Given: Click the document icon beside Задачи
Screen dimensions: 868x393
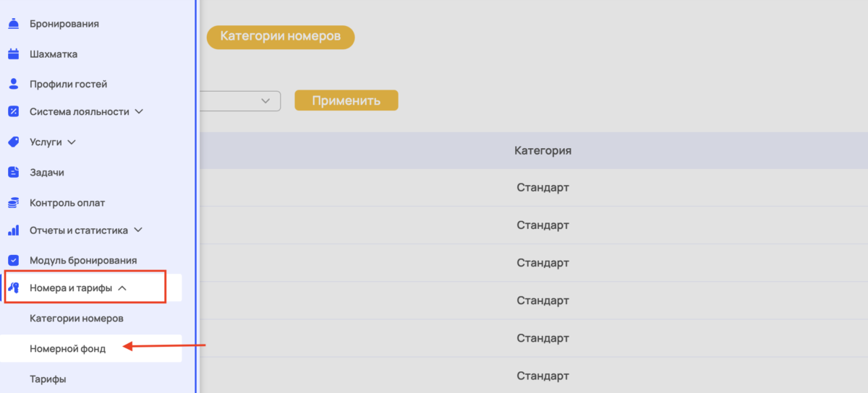Looking at the screenshot, I should coord(13,173).
